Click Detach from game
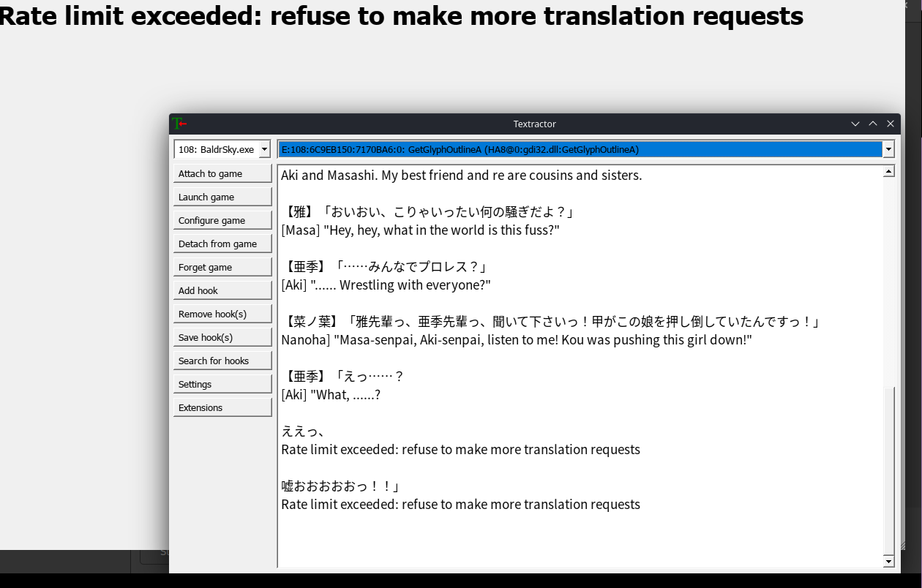Image resolution: width=922 pixels, height=588 pixels. pos(222,244)
